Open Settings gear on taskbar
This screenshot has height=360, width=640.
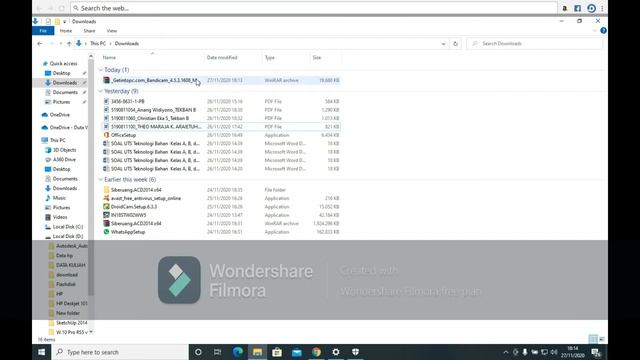click(x=336, y=352)
